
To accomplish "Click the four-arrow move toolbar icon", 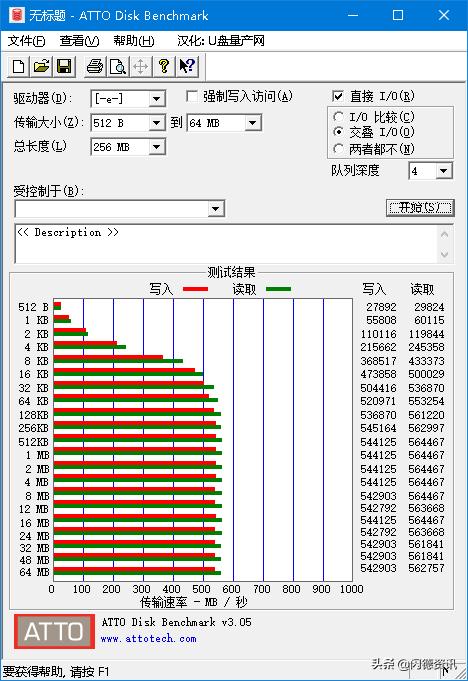I will click(x=141, y=67).
